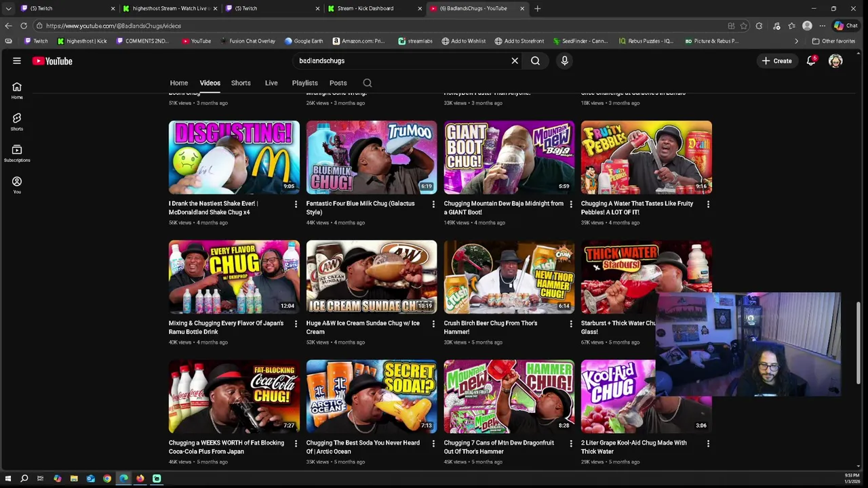This screenshot has width=868, height=488.
Task: Open the Add to Wishlist bookmark
Action: coord(463,41)
